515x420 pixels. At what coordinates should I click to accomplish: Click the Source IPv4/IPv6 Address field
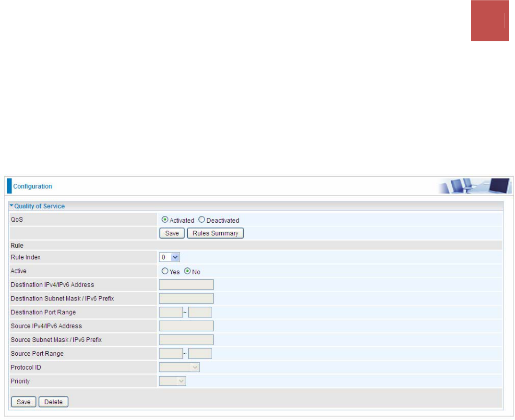[186, 326]
